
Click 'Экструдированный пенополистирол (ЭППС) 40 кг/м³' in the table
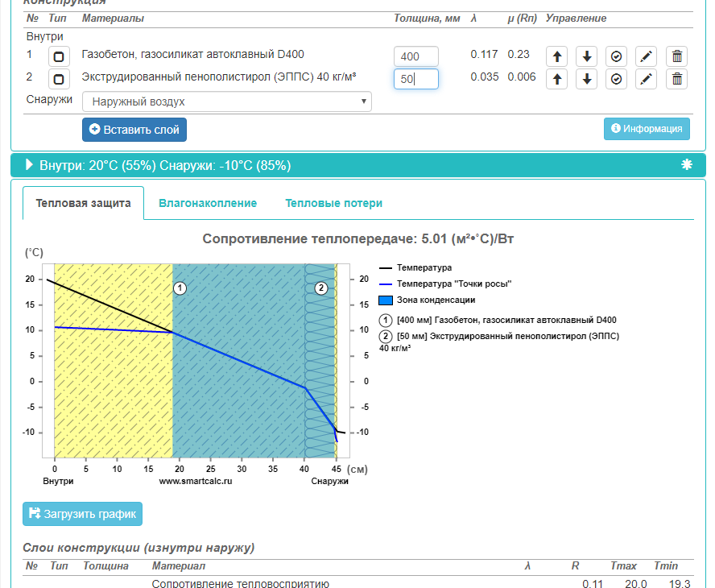pos(219,77)
